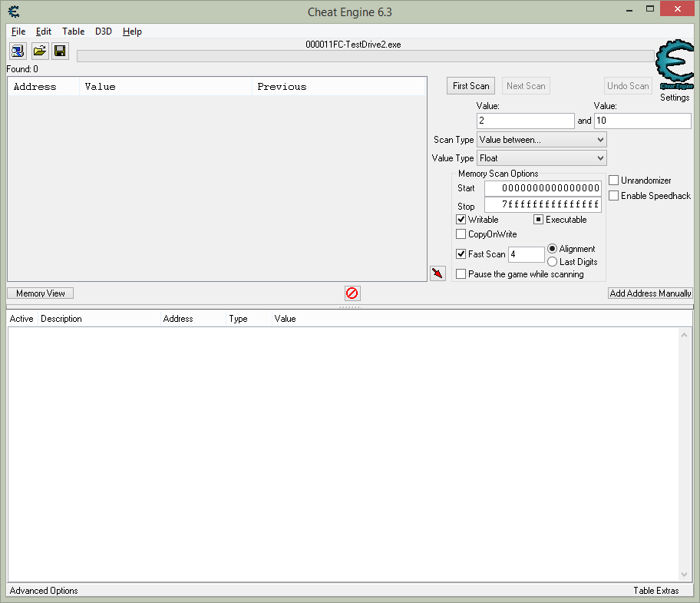The width and height of the screenshot is (700, 603).
Task: Open the Value Type Float dropdown
Action: pos(542,158)
